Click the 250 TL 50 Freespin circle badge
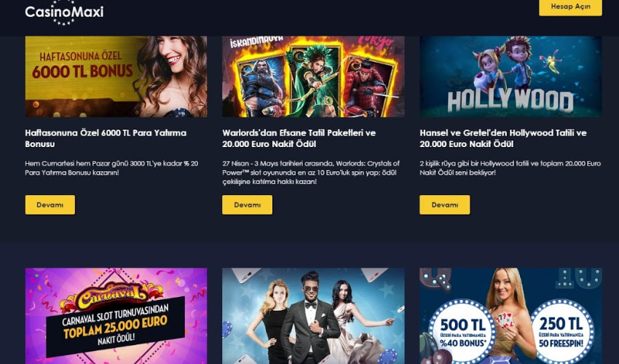This screenshot has width=619, height=364. tap(562, 330)
